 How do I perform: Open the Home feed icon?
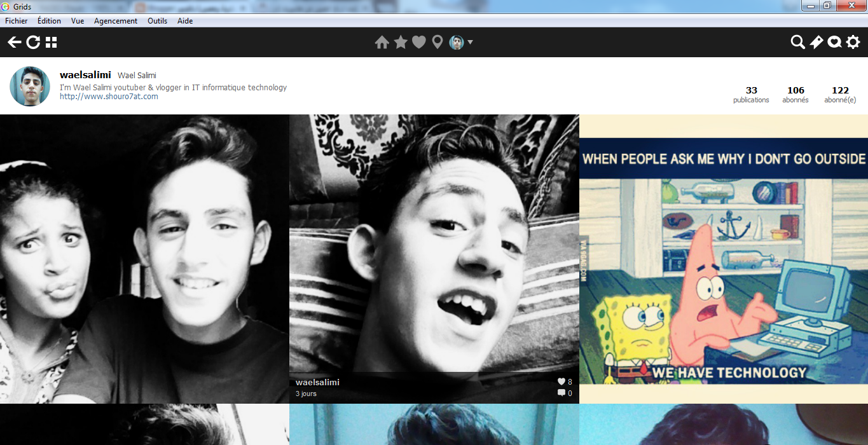(x=382, y=43)
